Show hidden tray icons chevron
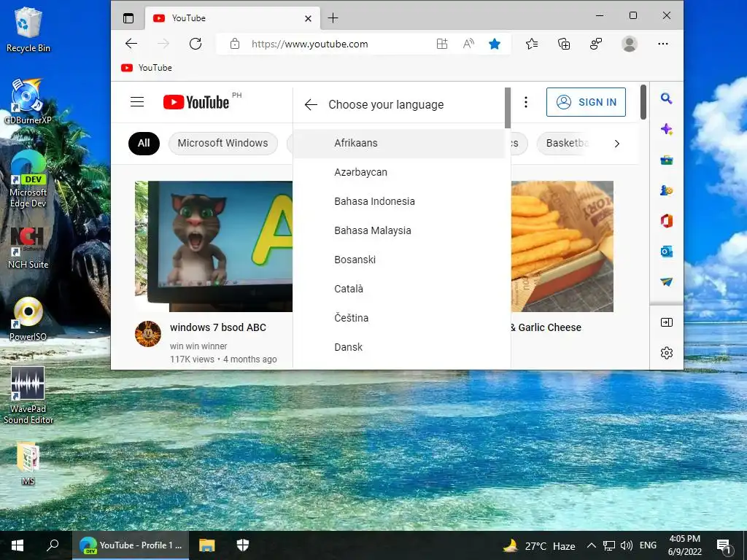 (591, 545)
